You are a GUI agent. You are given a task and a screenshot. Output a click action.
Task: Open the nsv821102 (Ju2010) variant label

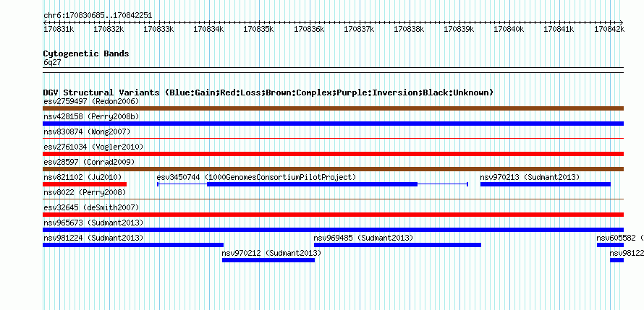[82, 177]
